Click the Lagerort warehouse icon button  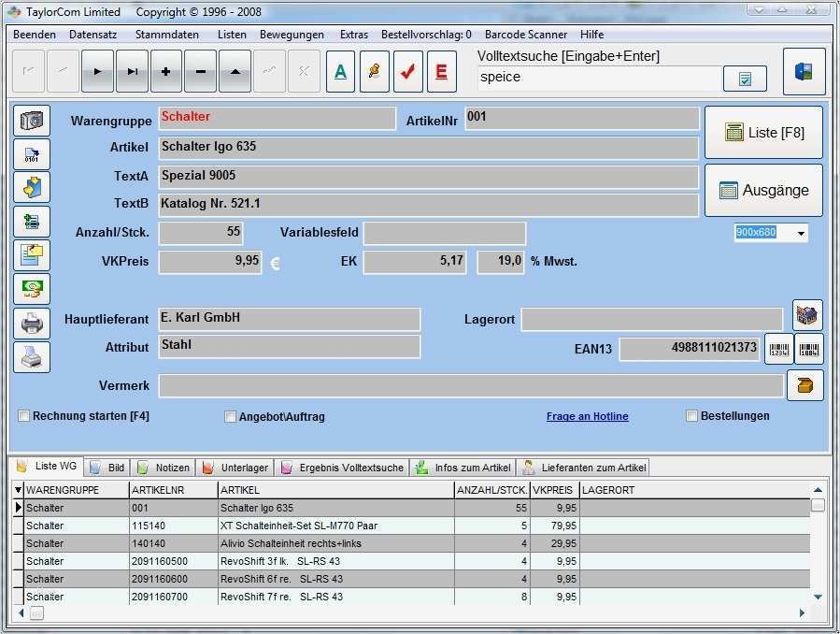807,316
